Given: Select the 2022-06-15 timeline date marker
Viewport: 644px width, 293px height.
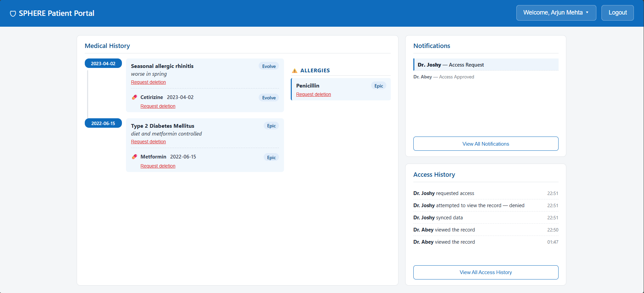Looking at the screenshot, I should pyautogui.click(x=103, y=123).
